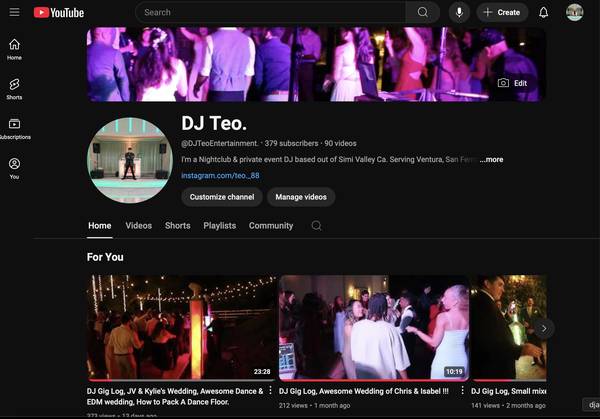Viewport: 600px width, 419px height.
Task: Go to Subscriptions in the sidebar
Action: [14, 129]
